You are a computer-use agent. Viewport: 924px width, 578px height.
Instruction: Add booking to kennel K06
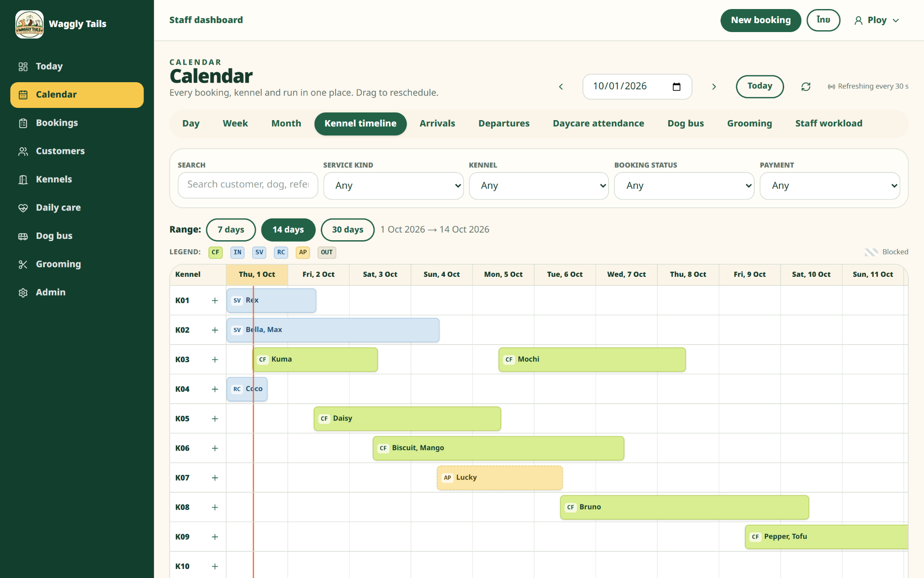pyautogui.click(x=215, y=448)
